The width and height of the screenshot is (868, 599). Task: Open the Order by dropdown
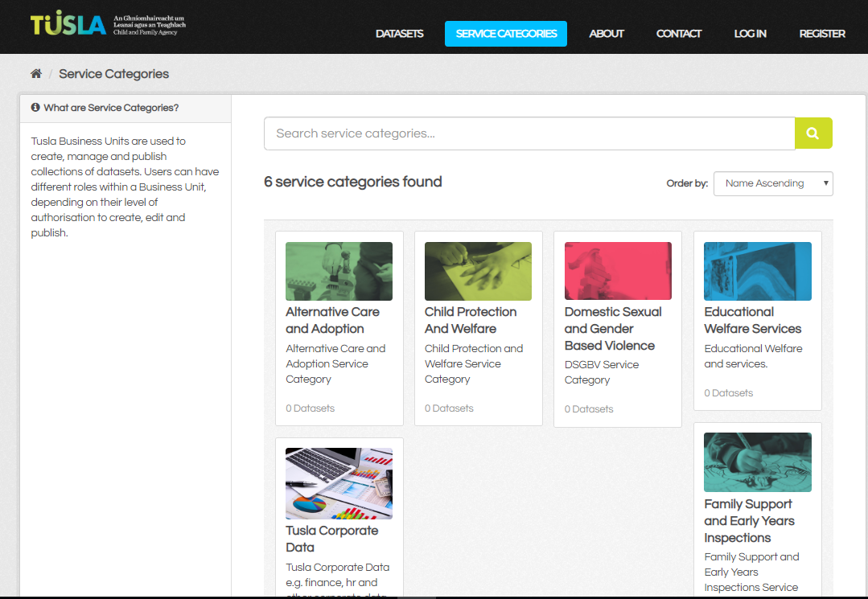(773, 183)
